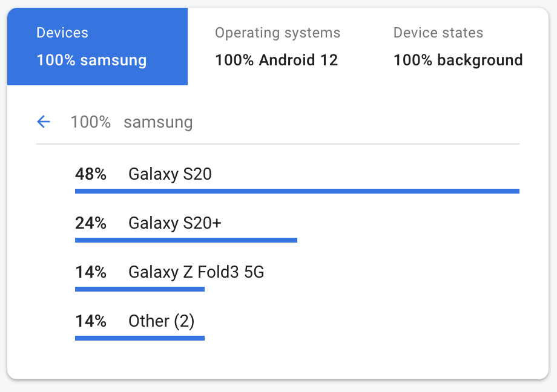The image size is (557, 392).
Task: Click the Galaxy S20+ blue bar
Action: tap(186, 240)
